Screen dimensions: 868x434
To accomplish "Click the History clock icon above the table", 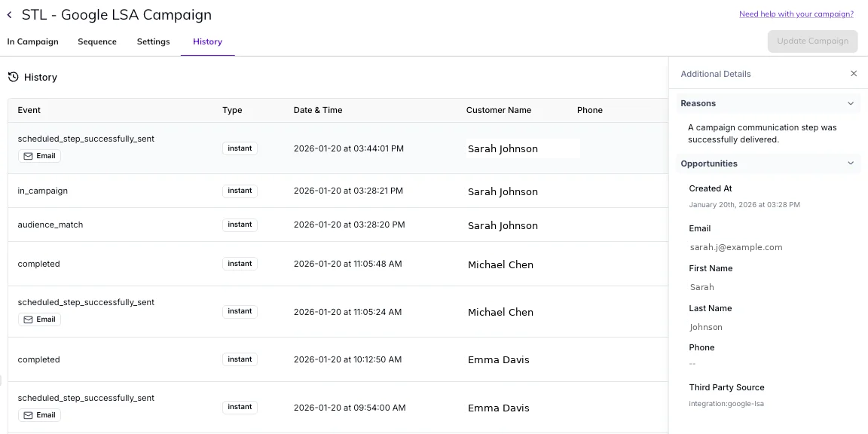I will [13, 77].
